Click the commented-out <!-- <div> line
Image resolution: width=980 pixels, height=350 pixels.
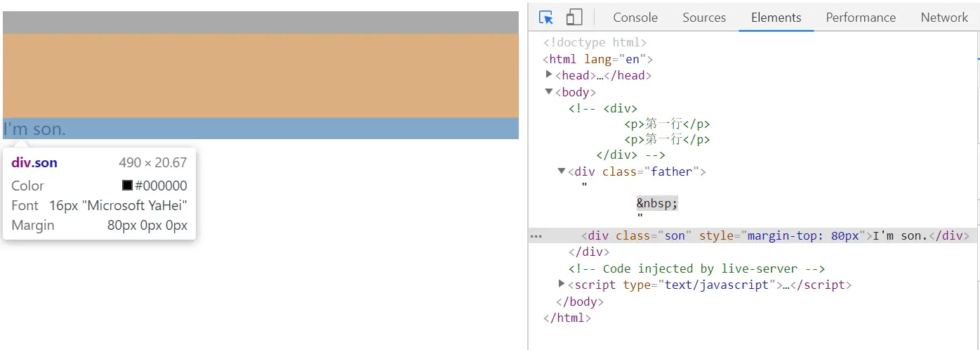click(603, 108)
